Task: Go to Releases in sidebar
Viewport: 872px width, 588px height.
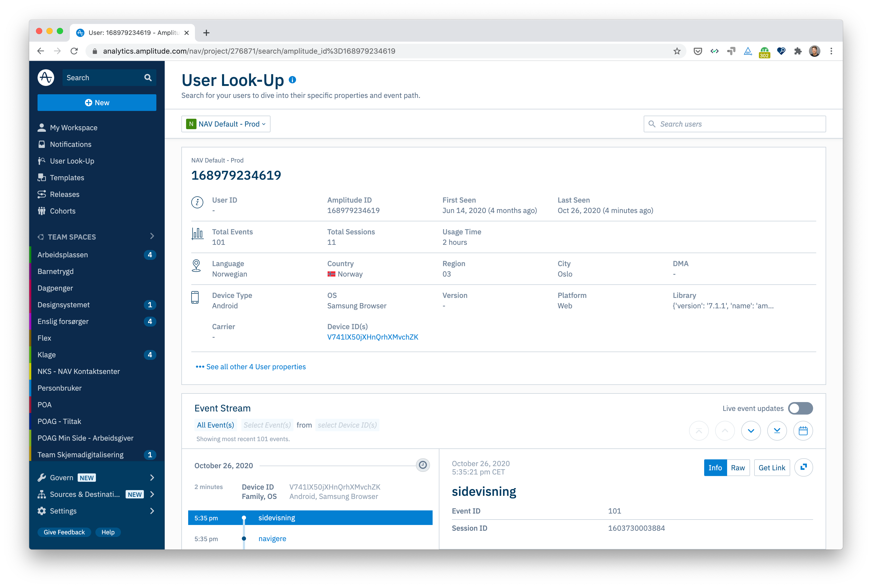Action: [x=65, y=194]
